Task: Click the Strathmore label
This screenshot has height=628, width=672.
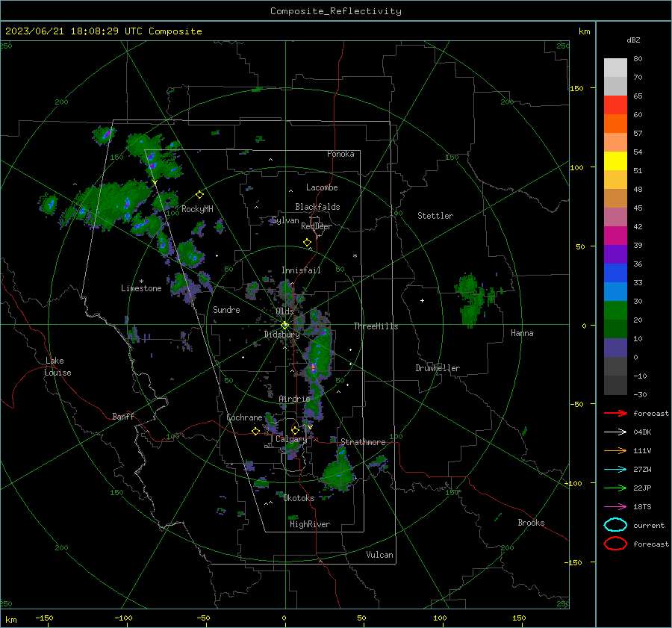Action: [x=363, y=442]
